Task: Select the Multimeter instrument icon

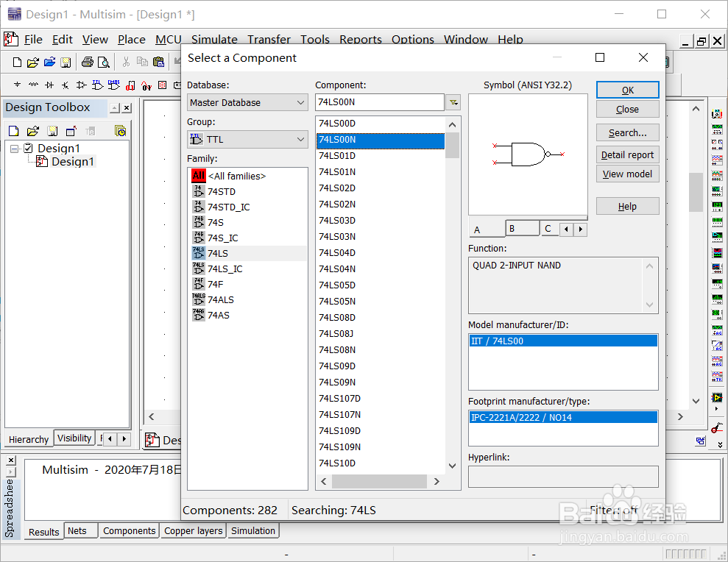Action: 717,113
